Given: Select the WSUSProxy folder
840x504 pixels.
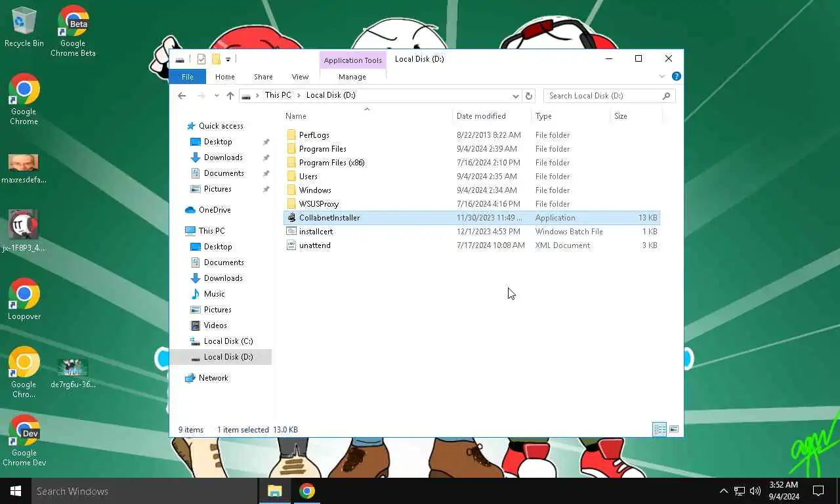Looking at the screenshot, I should click(472, 204).
